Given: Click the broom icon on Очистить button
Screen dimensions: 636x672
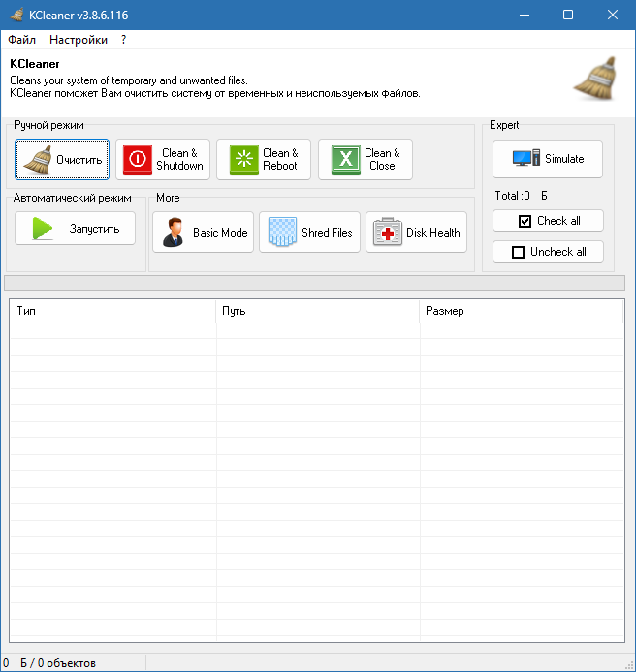Looking at the screenshot, I should tap(38, 159).
